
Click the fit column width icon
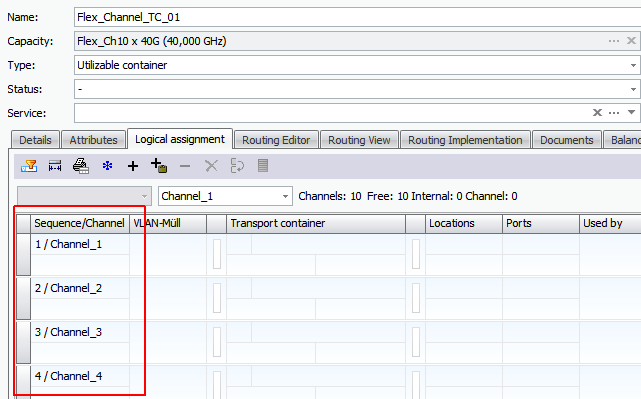click(55, 166)
